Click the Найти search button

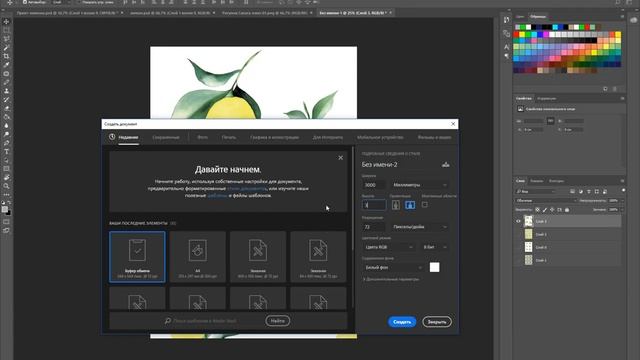click(x=278, y=321)
